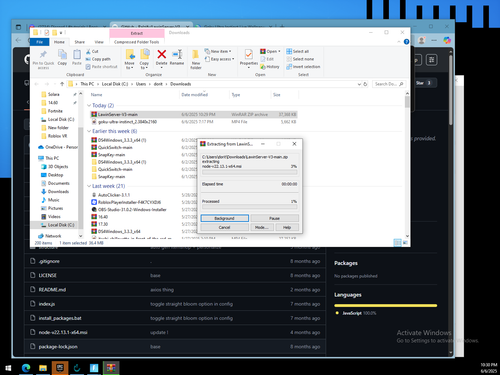Click the yellow JavaScript languages bar

(x=386, y=305)
